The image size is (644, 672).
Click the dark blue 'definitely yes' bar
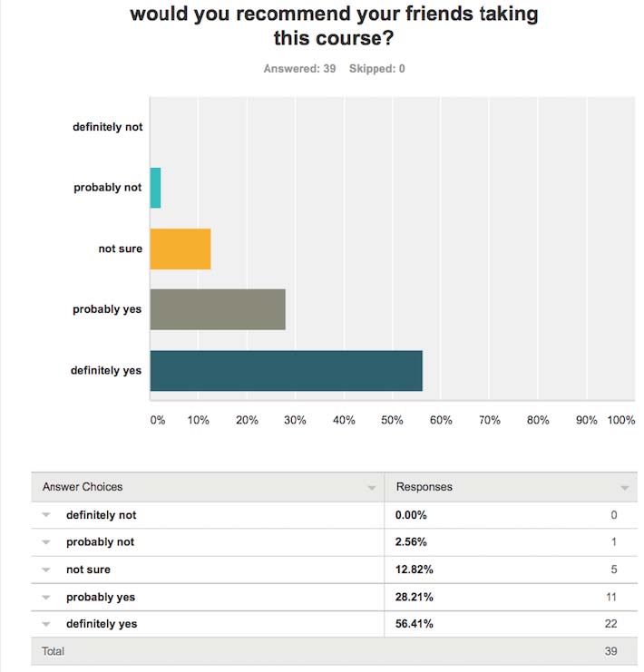coord(286,370)
